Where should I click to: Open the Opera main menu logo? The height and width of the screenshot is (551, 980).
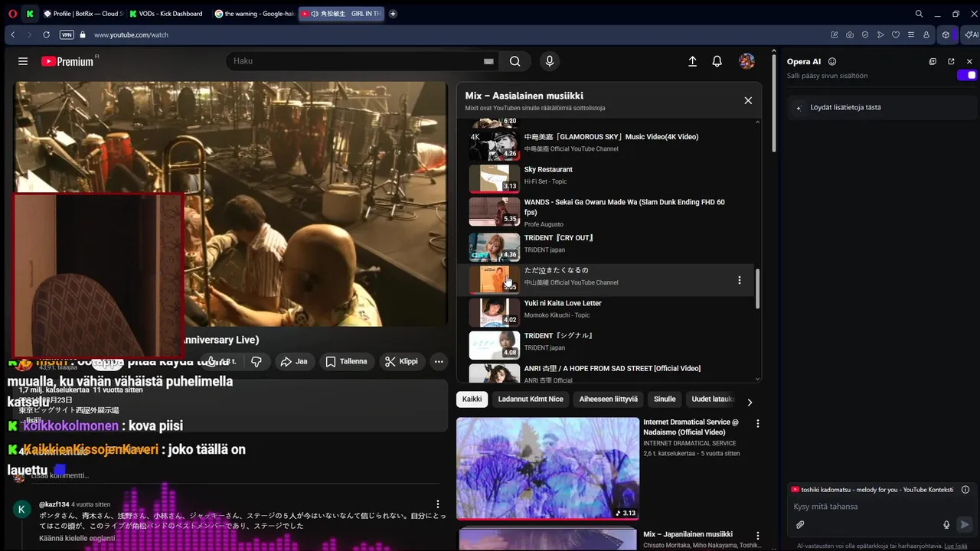click(x=12, y=14)
